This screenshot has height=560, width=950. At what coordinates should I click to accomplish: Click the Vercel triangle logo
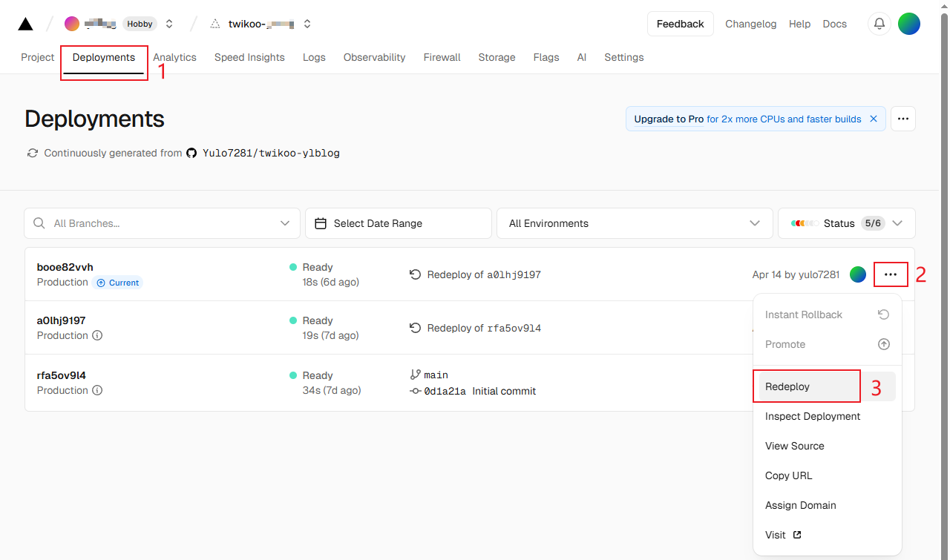click(x=25, y=24)
